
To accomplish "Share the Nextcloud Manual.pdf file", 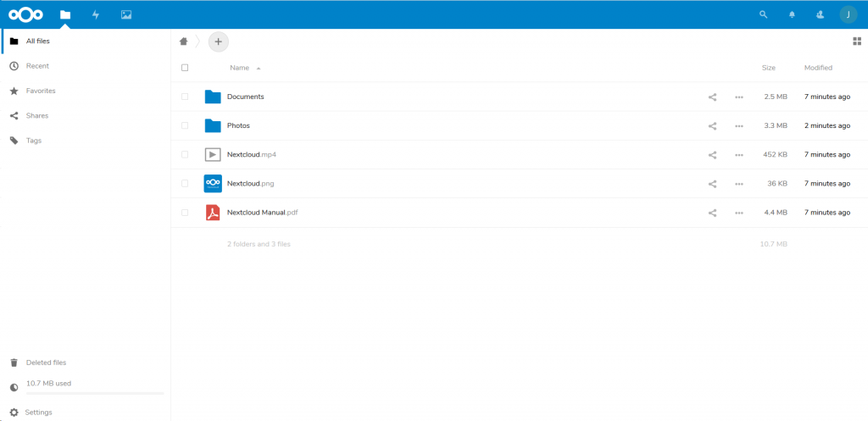I will (x=712, y=213).
